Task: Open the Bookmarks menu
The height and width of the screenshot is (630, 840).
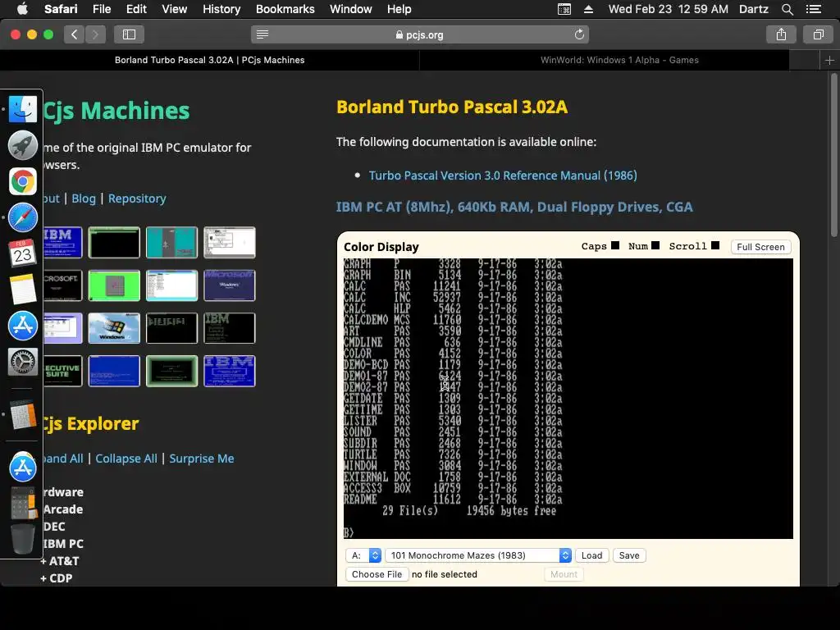Action: click(x=285, y=9)
